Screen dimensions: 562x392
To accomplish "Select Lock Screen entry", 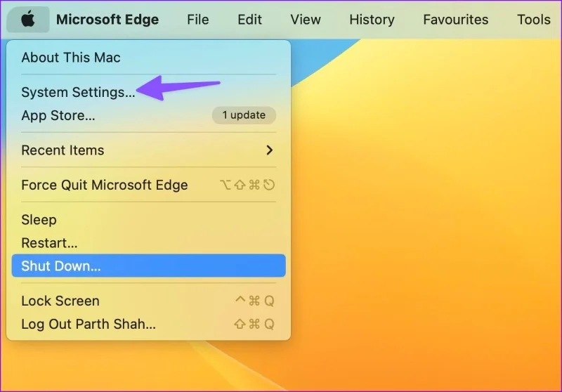I will 148,301.
